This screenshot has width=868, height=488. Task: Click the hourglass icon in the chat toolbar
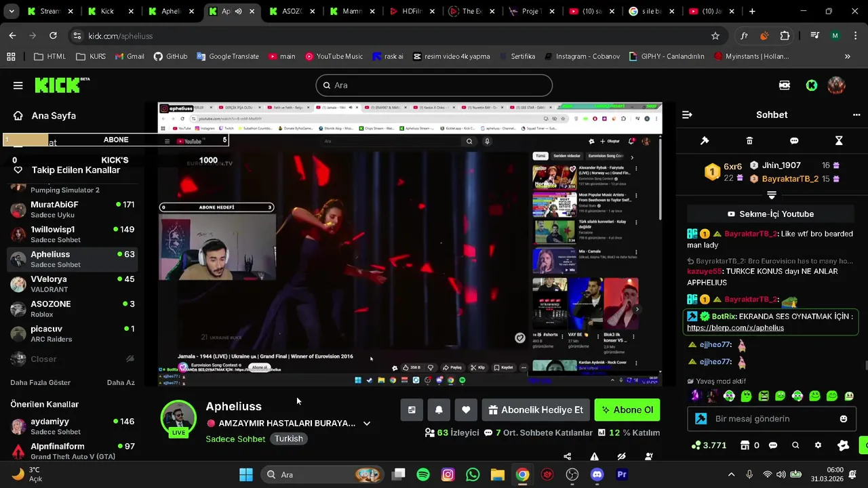point(839,141)
